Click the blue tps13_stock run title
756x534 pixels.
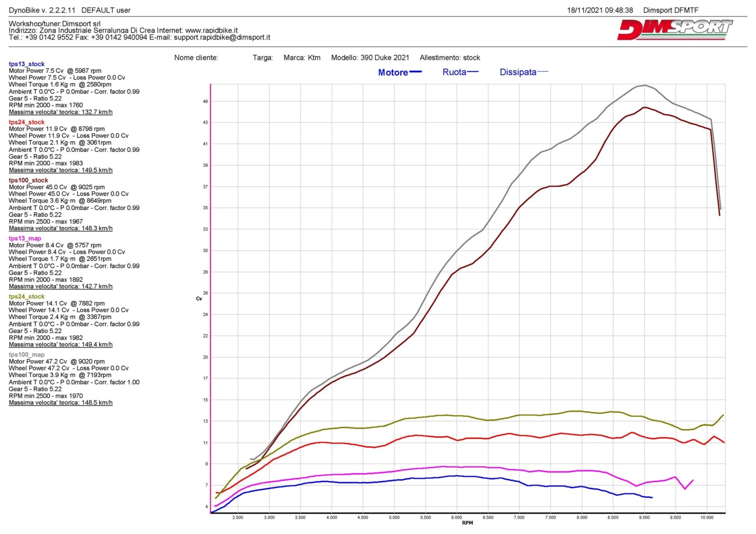(x=26, y=64)
